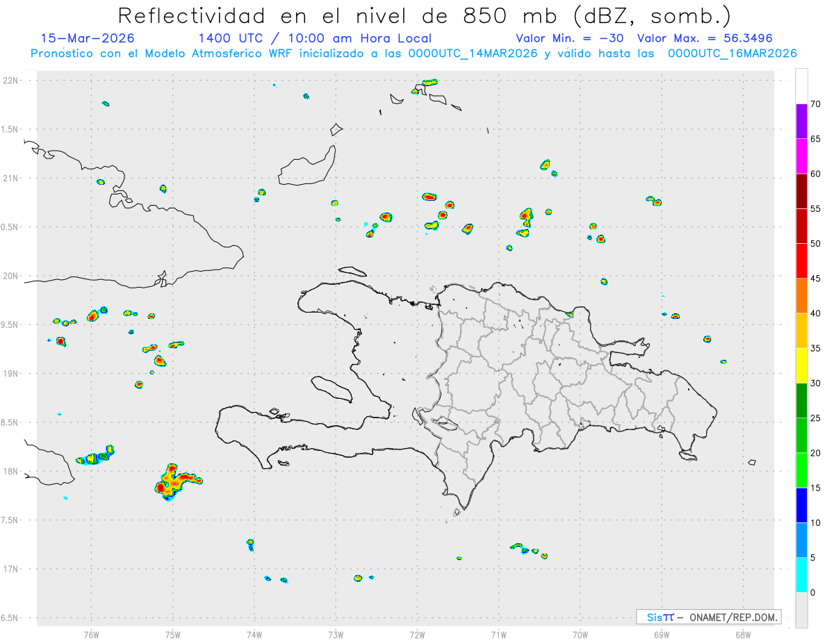Click the magenta 60-65 dBZ color band

(x=801, y=156)
